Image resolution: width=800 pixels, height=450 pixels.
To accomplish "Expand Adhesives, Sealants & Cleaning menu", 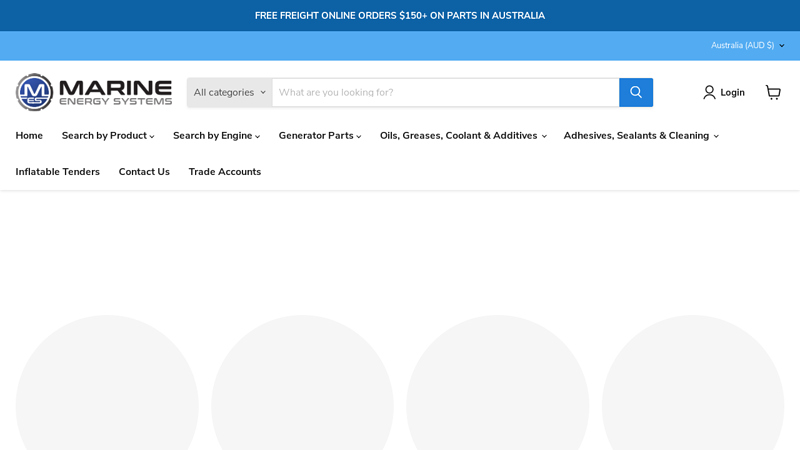I will [641, 136].
